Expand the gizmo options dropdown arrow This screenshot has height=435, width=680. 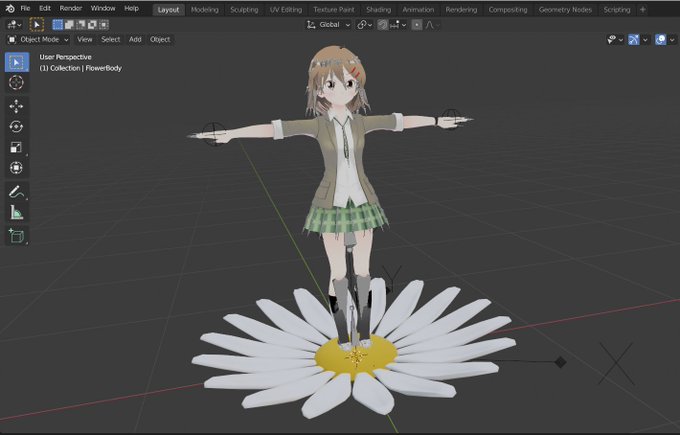pyautogui.click(x=645, y=40)
